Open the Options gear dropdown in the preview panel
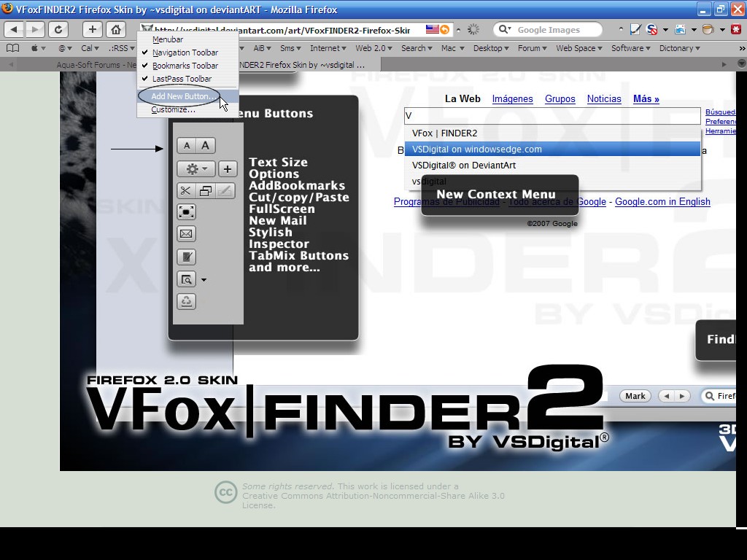The height and width of the screenshot is (560, 747). pos(196,168)
